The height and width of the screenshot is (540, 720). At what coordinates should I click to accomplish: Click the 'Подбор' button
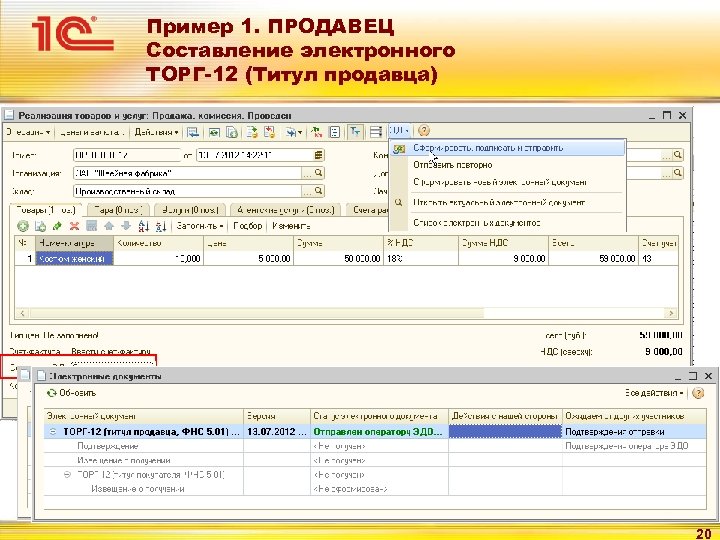248,226
